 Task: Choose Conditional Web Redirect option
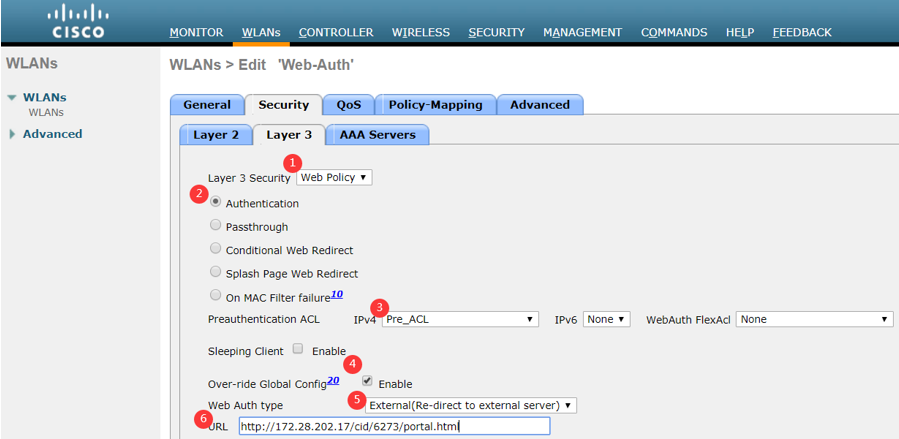[216, 249]
